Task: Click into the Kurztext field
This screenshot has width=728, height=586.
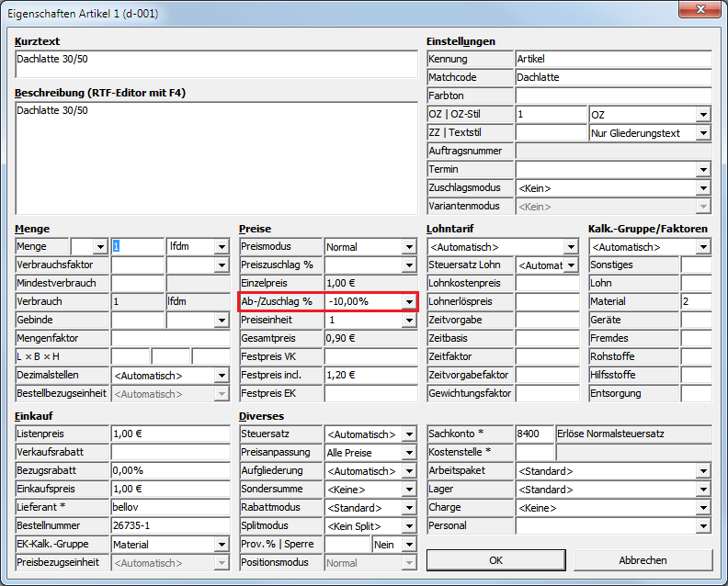Action: tap(216, 64)
